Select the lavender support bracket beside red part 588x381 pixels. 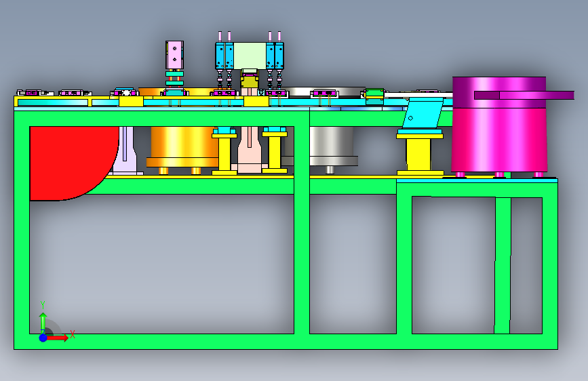click(x=125, y=150)
